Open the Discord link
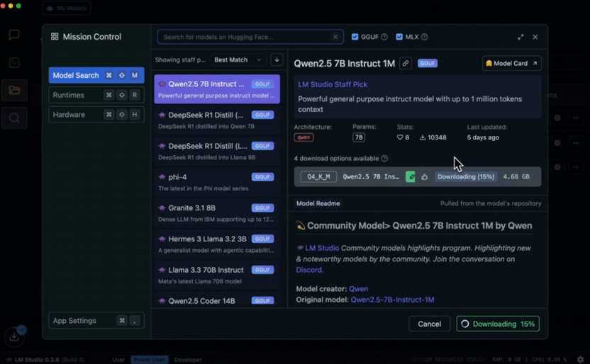The image size is (590, 364). tap(309, 270)
